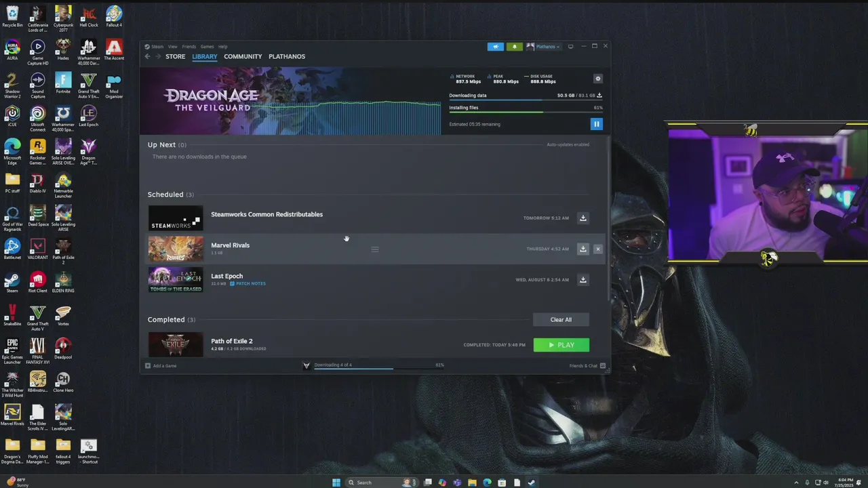Click the Installing files progress bar
The height and width of the screenshot is (488, 868).
(x=526, y=113)
